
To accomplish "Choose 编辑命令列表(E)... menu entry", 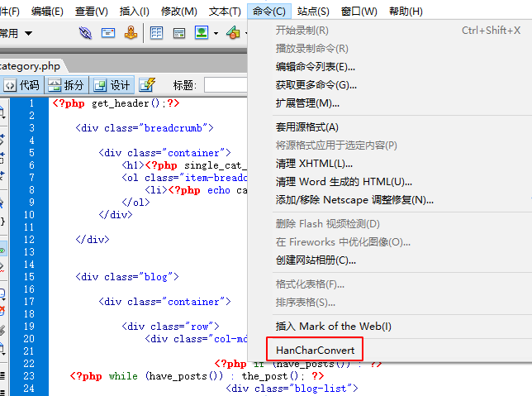I will pos(316,67).
